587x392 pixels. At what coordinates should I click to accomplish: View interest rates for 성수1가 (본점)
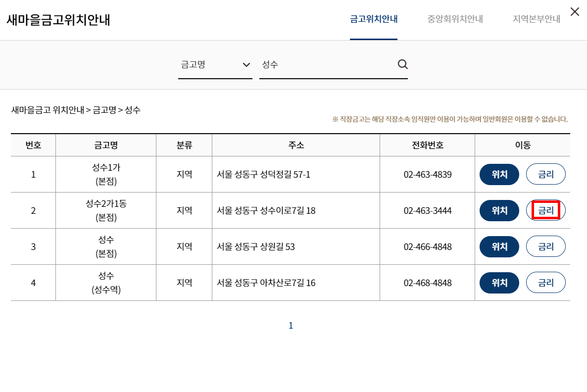click(546, 175)
